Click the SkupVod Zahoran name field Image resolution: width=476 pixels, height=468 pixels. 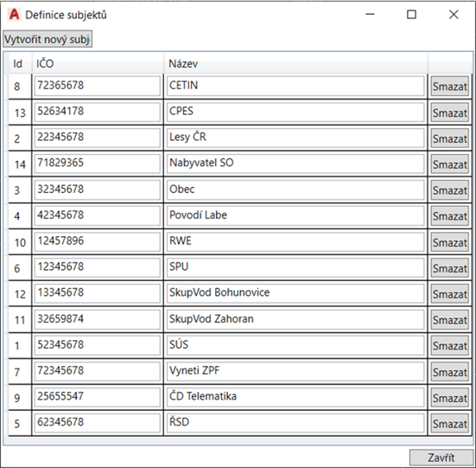(296, 319)
